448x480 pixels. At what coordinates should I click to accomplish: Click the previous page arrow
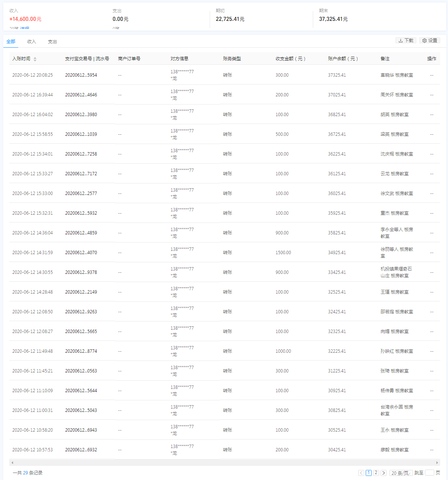click(x=361, y=473)
